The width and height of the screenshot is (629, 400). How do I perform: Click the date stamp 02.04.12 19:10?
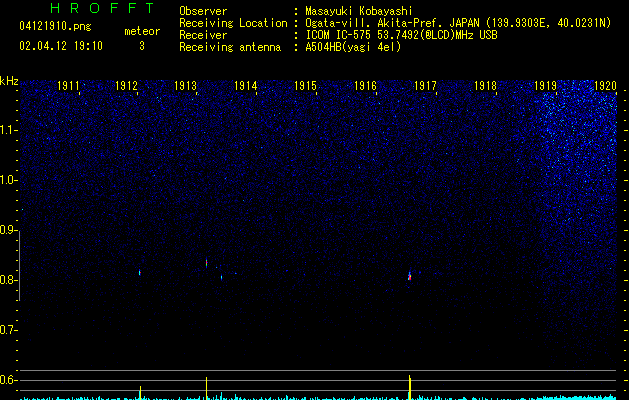point(61,46)
